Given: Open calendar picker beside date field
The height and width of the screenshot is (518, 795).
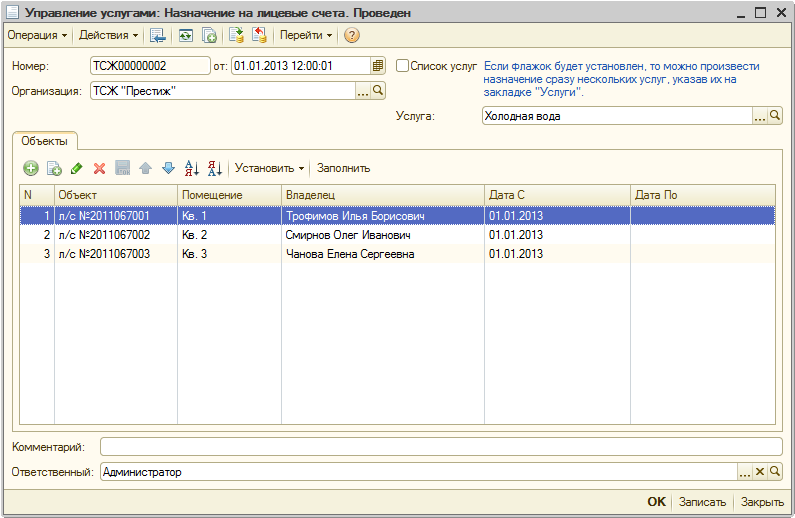Looking at the screenshot, I should tap(378, 66).
